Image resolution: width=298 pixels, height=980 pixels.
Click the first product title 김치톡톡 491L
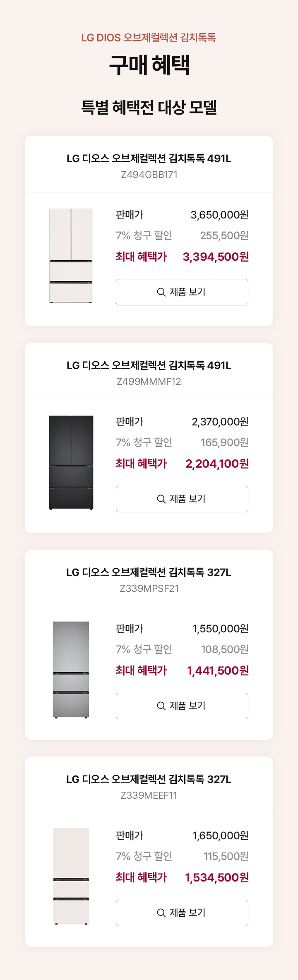pos(149,159)
